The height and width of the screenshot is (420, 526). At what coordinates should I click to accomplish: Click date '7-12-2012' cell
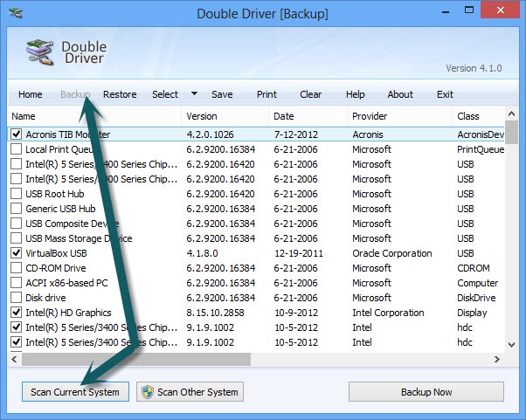296,134
